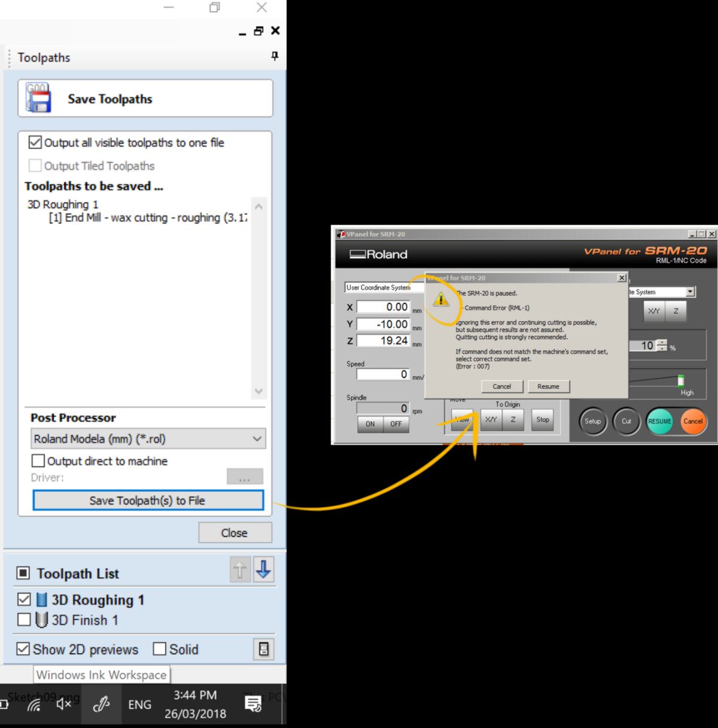The image size is (718, 728).
Task: Click the disabled Driver browse button
Action: pos(245,477)
